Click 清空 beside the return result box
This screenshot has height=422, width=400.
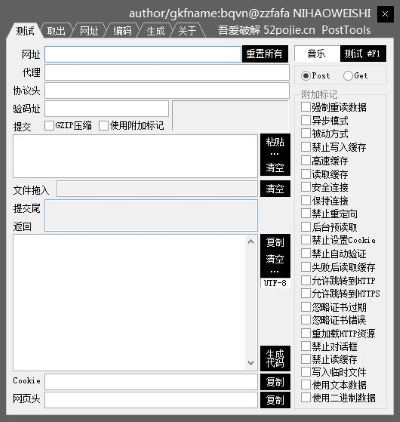pyautogui.click(x=275, y=259)
